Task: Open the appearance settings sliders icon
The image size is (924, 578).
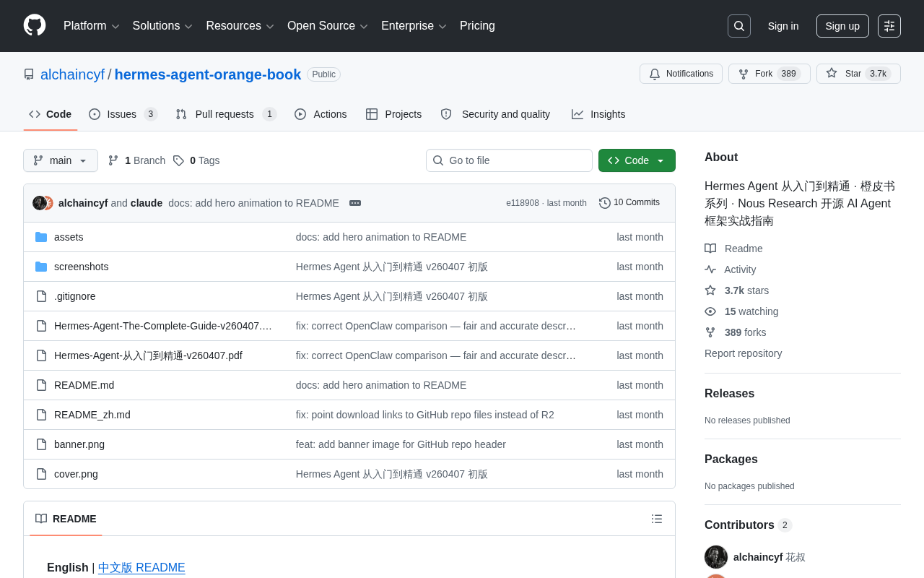Action: point(889,26)
